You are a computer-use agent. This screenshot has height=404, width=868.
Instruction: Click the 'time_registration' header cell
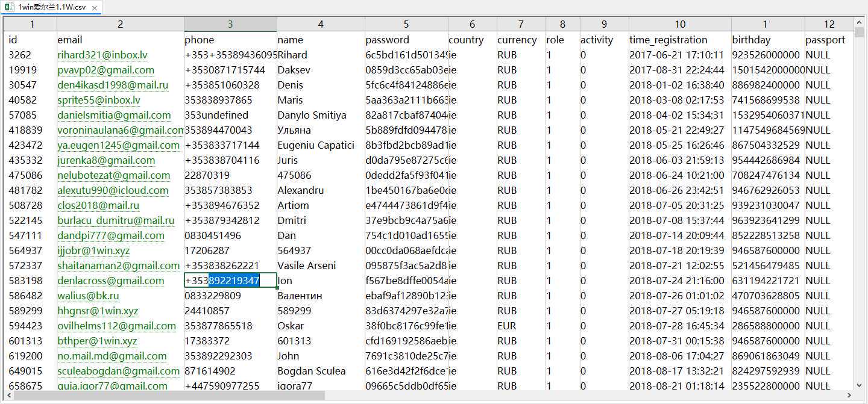[x=680, y=40]
